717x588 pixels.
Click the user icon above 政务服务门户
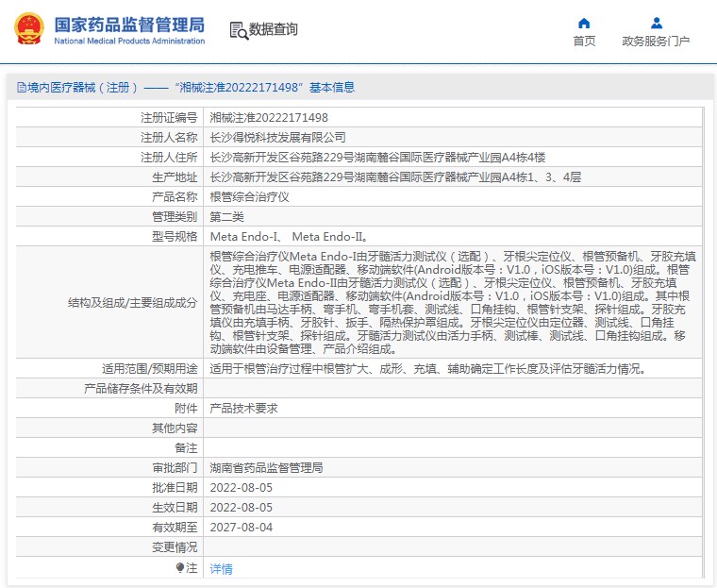(656, 23)
